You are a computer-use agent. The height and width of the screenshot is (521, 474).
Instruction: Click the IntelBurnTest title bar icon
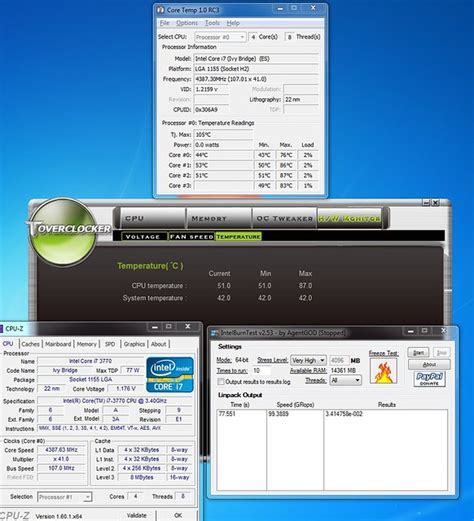point(215,333)
